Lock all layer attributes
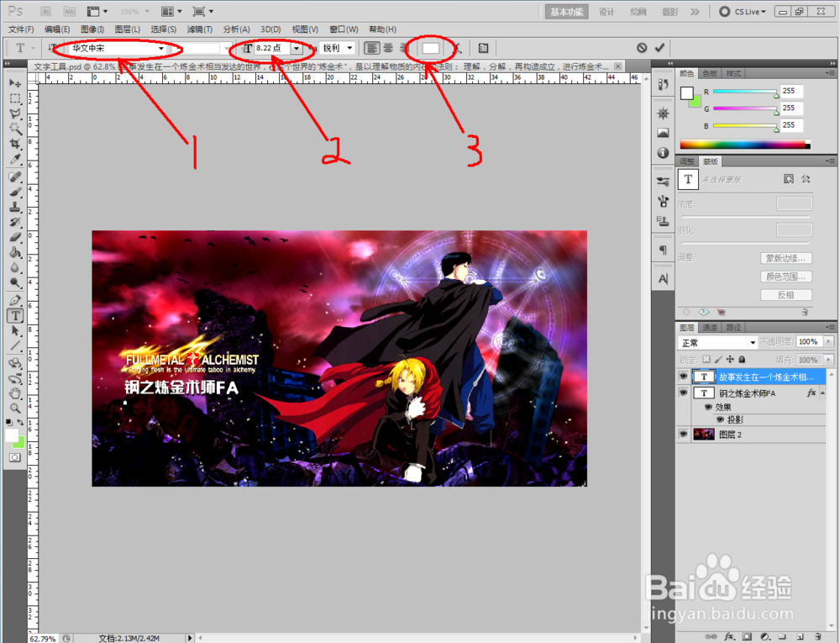The height and width of the screenshot is (643, 840). point(742,360)
